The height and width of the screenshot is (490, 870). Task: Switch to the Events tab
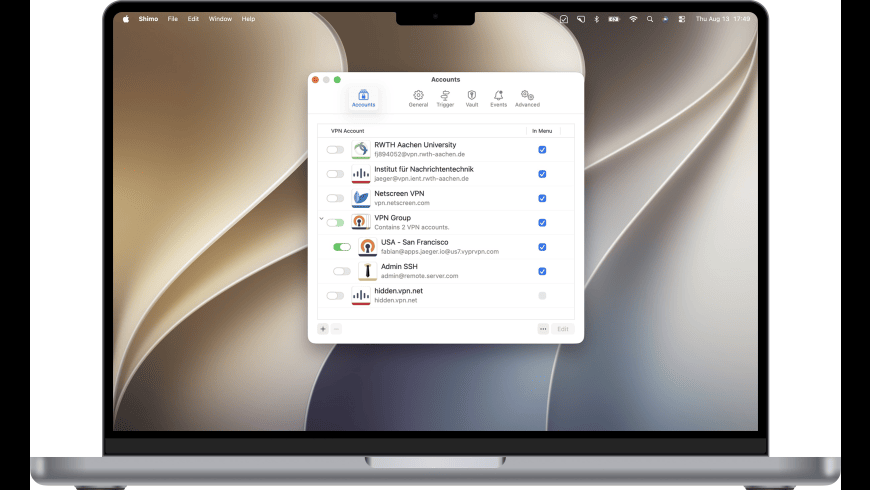[x=498, y=99]
